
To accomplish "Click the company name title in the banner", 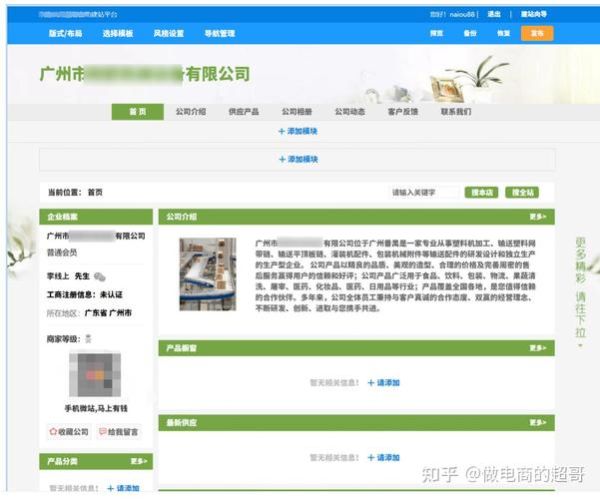I will 145,74.
